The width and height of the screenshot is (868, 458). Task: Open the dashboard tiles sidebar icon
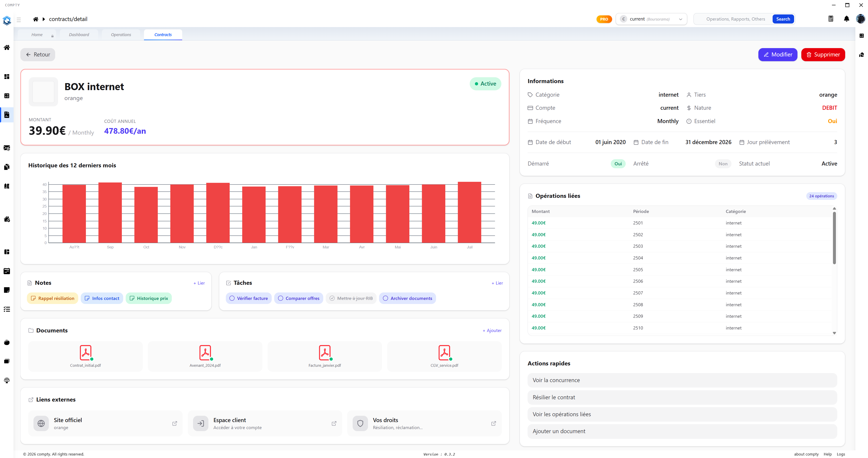click(x=7, y=77)
